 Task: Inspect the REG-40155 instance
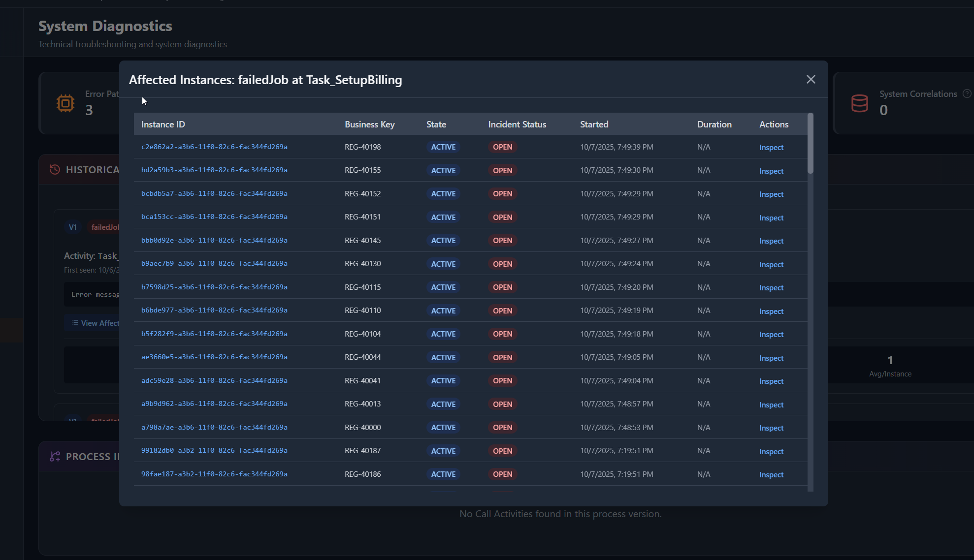coord(771,171)
